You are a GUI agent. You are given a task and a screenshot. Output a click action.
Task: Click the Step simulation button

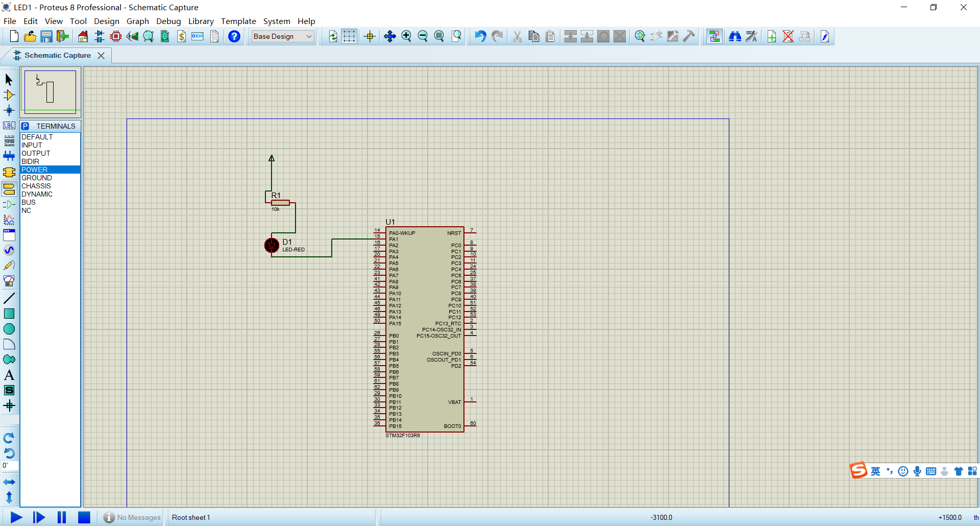click(x=39, y=517)
